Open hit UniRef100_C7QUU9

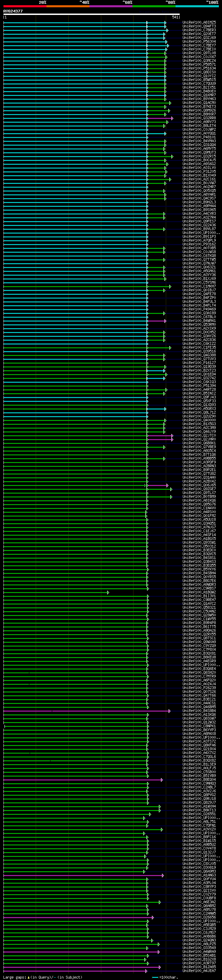pyautogui.click(x=199, y=84)
